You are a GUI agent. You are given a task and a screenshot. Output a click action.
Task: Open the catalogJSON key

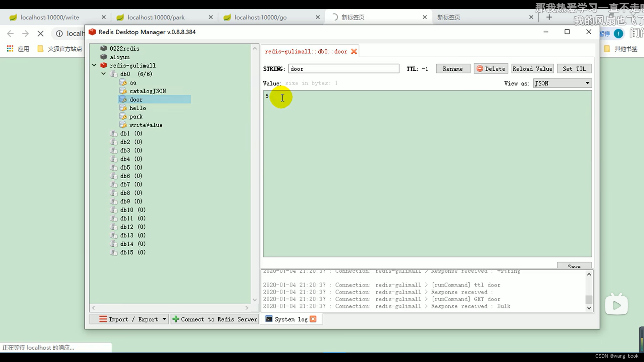[x=148, y=91]
